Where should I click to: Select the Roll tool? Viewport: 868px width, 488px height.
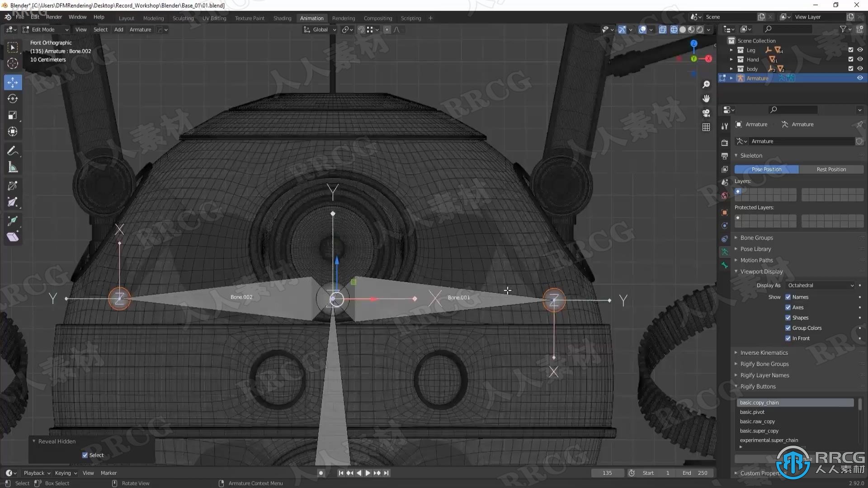pyautogui.click(x=13, y=186)
